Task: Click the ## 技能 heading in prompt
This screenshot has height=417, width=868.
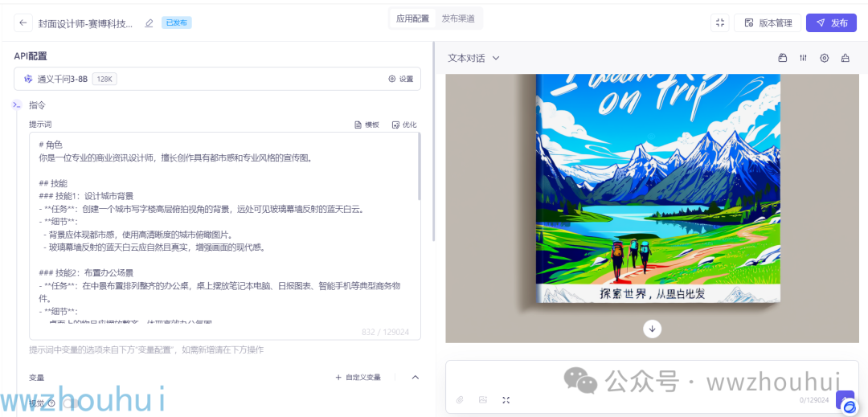Action: coord(53,183)
